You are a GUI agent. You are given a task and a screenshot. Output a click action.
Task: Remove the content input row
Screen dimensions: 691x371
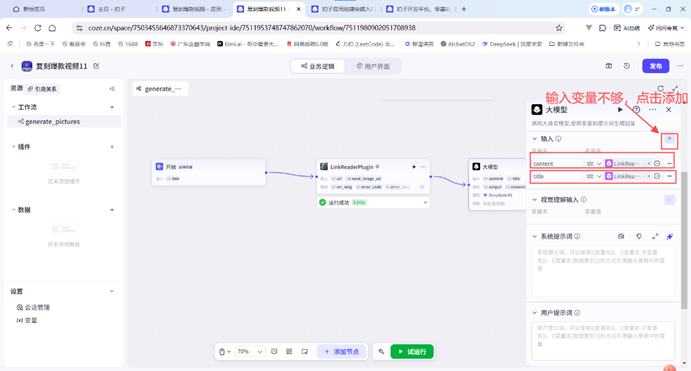[x=669, y=163]
